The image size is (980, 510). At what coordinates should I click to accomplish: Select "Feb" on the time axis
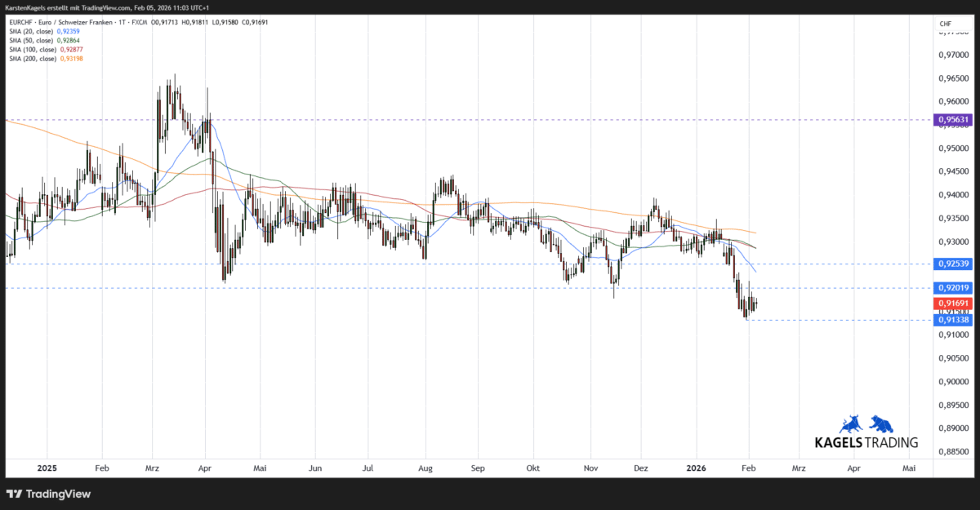click(x=101, y=468)
